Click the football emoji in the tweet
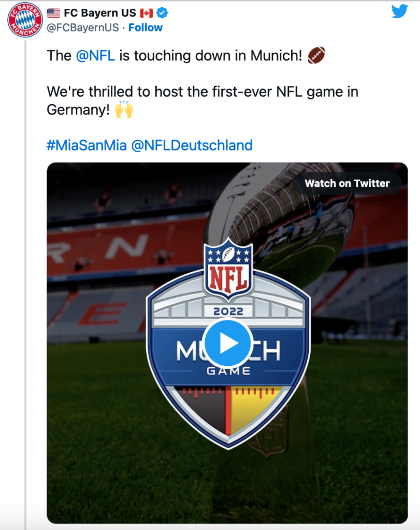This screenshot has height=530, width=420. [316, 55]
